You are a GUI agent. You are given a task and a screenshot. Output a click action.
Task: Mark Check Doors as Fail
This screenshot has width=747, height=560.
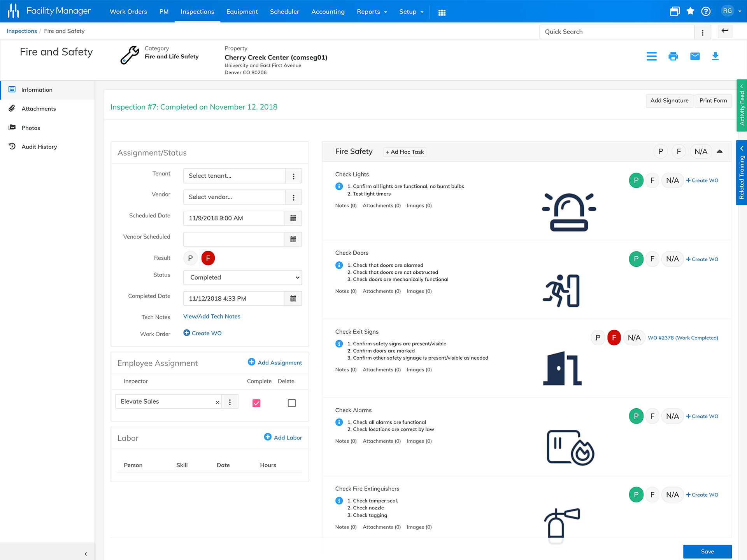point(652,259)
